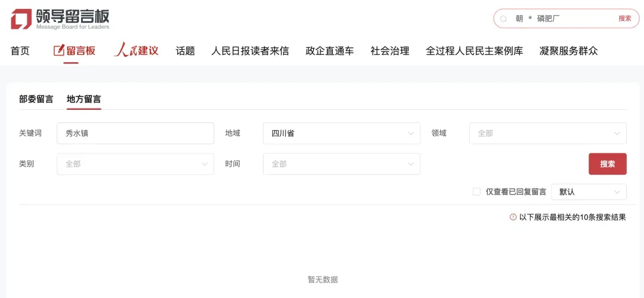Go to 首页 in the navigation bar
644x298 pixels.
pos(20,51)
